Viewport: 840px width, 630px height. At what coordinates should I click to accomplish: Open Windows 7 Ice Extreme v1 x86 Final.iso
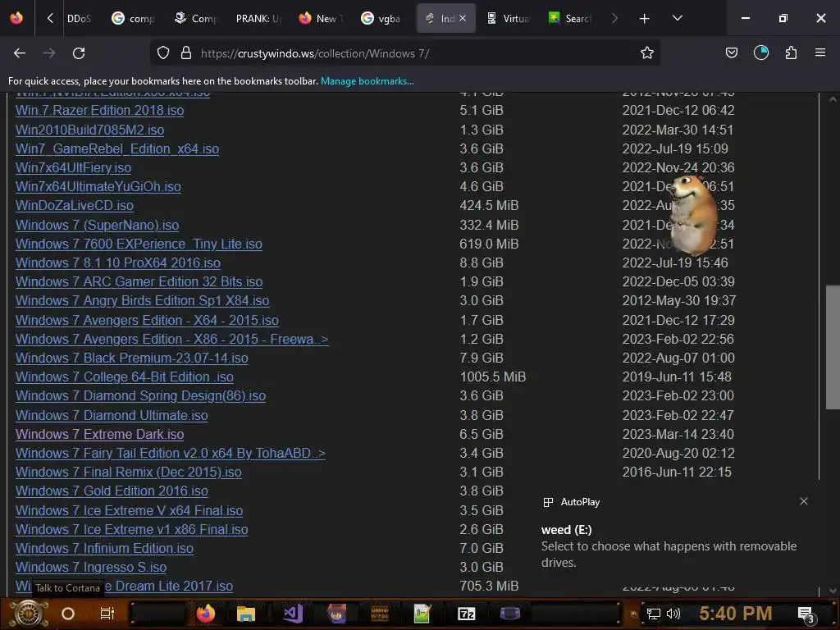click(x=132, y=529)
